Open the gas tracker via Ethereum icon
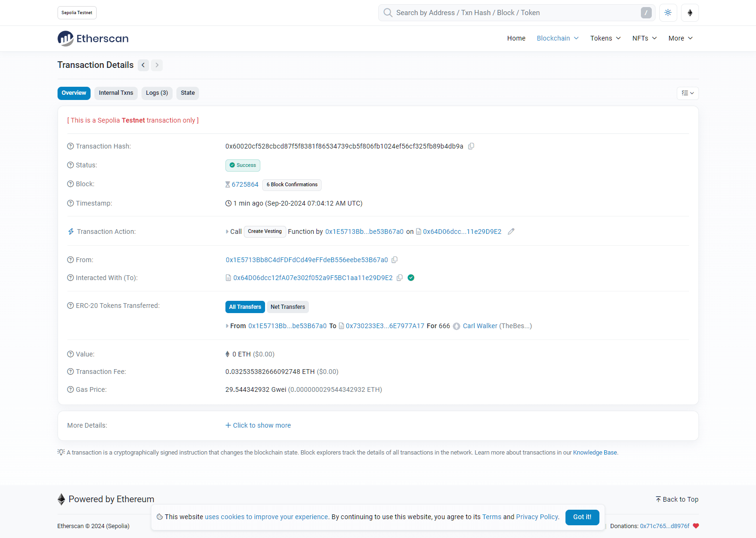 [x=690, y=13]
